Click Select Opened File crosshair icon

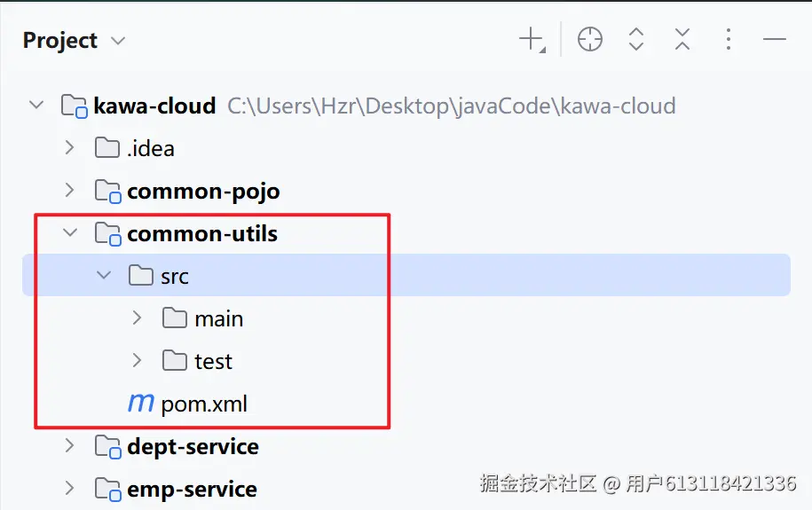click(x=590, y=39)
